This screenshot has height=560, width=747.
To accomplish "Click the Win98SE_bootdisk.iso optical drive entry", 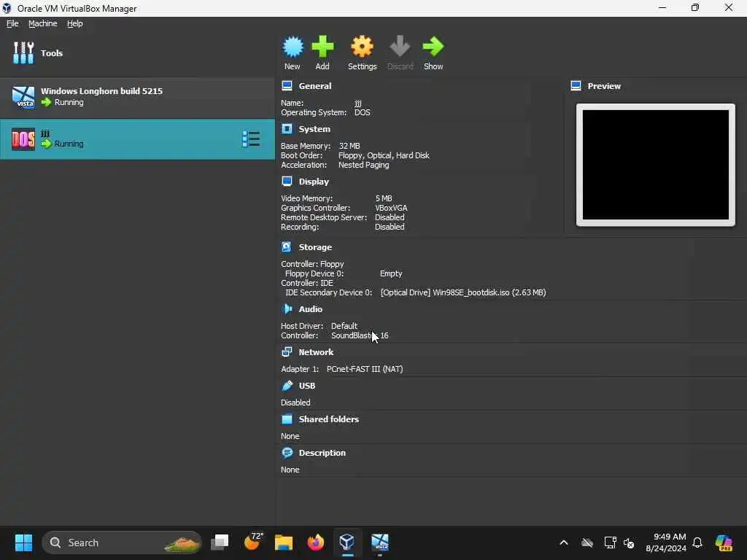I will (463, 292).
